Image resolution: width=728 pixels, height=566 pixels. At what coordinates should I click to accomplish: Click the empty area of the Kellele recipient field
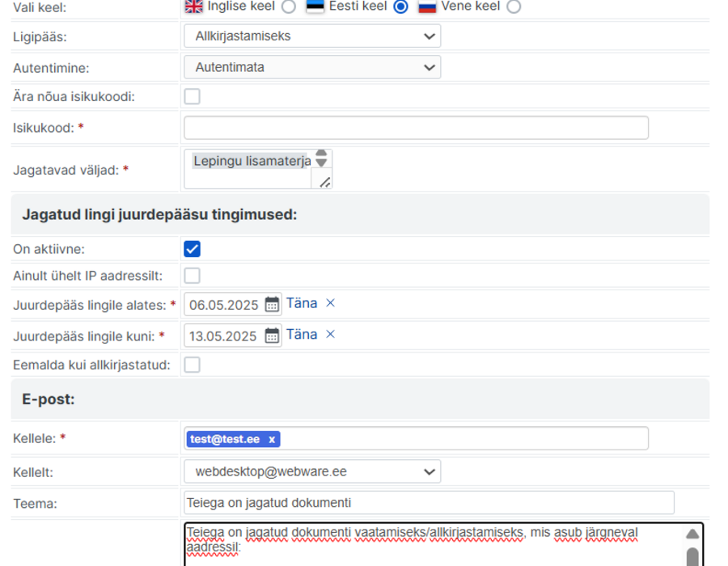pos(463,438)
